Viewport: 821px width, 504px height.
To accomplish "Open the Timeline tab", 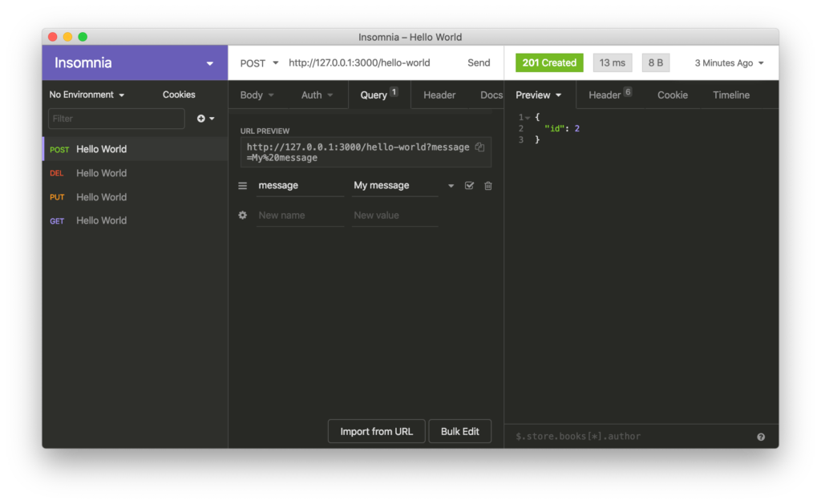I will [x=731, y=95].
